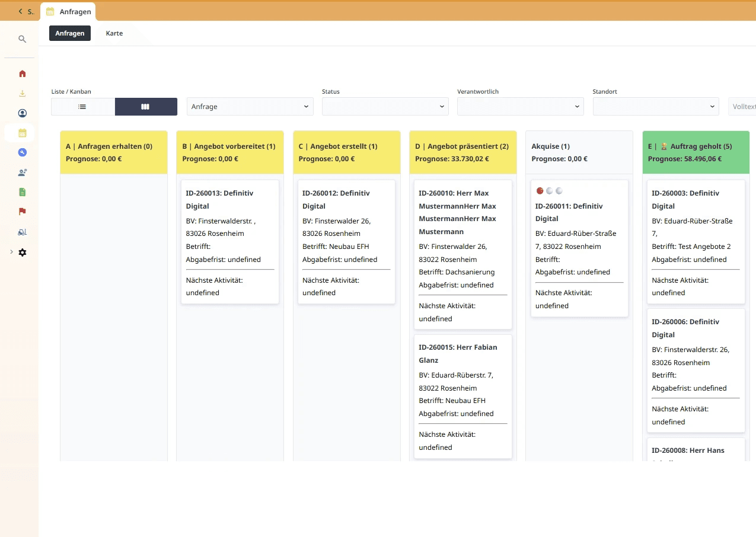Open the Status dropdown filter
The height and width of the screenshot is (537, 756).
(385, 107)
